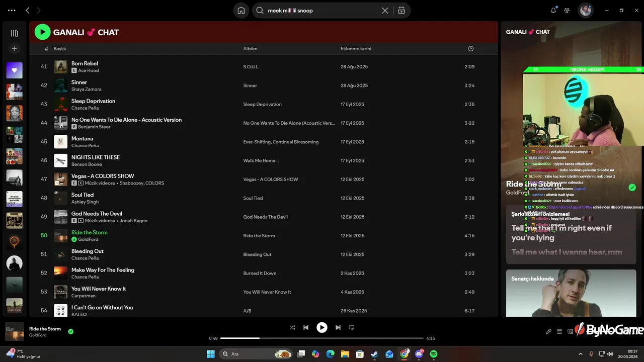The height and width of the screenshot is (362, 644).
Task: Open the Sanatçı hakkında artist card
Action: [571, 293]
